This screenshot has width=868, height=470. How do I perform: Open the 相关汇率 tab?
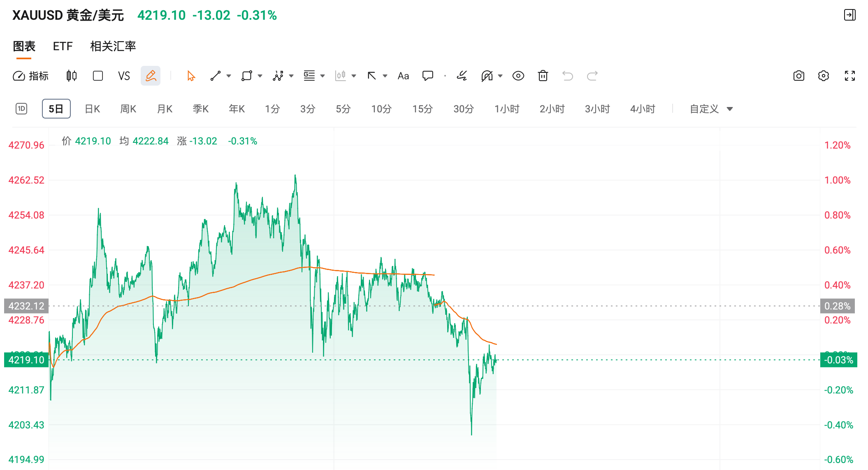point(113,46)
